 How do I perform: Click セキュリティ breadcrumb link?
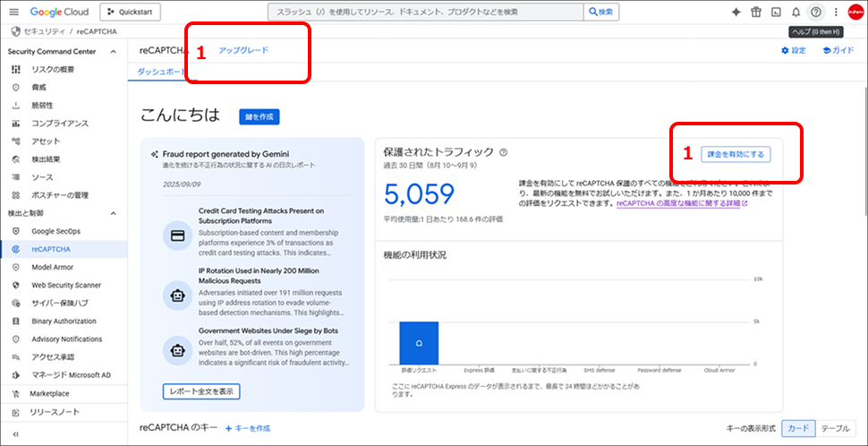(45, 31)
